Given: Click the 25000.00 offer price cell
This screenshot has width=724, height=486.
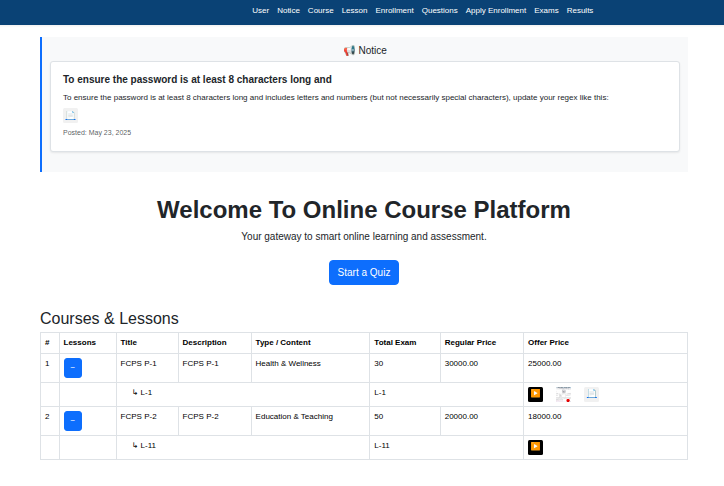Looking at the screenshot, I should point(605,368).
